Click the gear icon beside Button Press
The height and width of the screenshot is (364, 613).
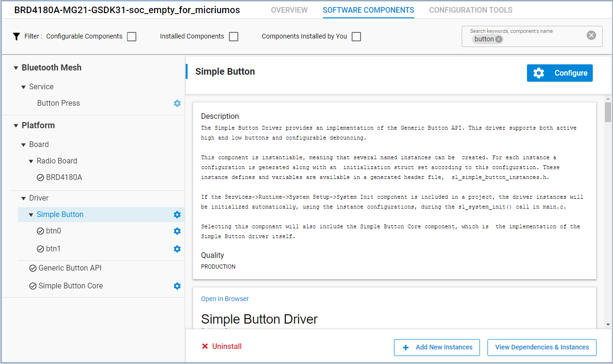177,103
